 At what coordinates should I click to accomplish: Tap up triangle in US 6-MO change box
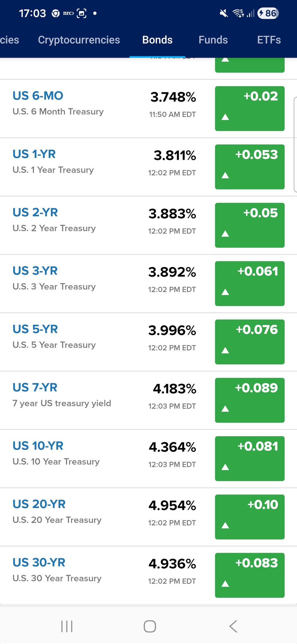click(x=225, y=117)
